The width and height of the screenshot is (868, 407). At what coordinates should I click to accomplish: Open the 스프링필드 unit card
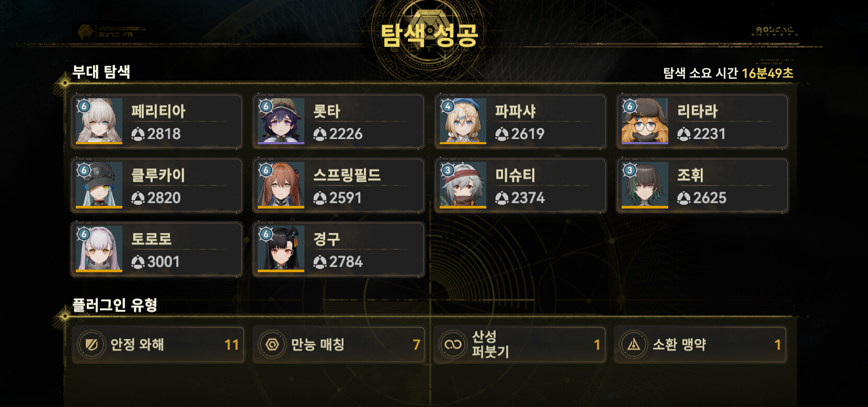(x=339, y=185)
